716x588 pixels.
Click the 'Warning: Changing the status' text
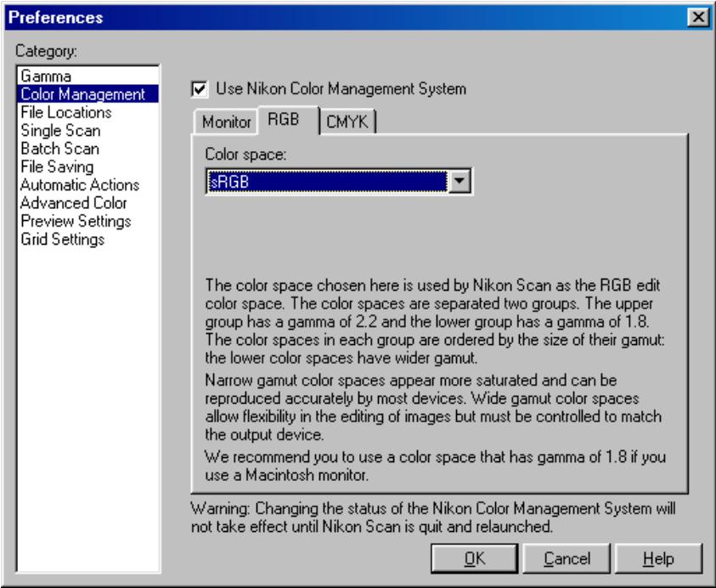click(x=433, y=517)
